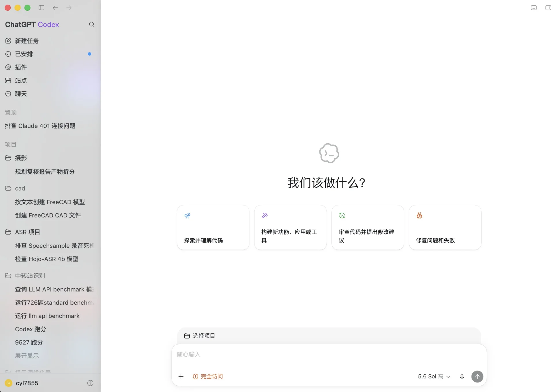Click the cy avatar in the sidebar footer
This screenshot has width=553, height=392.
point(9,383)
